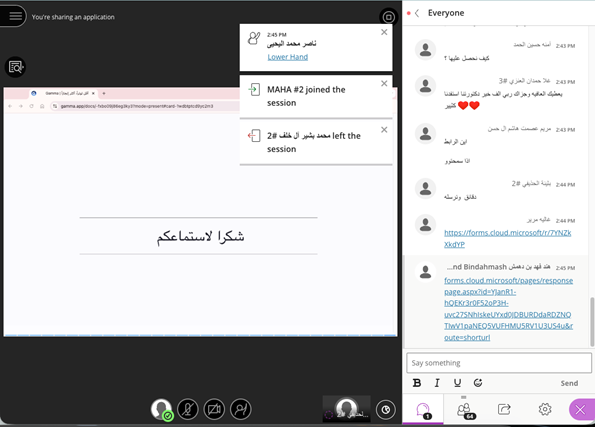Click the browser forward arrow
This screenshot has height=427, width=595.
pos(21,106)
